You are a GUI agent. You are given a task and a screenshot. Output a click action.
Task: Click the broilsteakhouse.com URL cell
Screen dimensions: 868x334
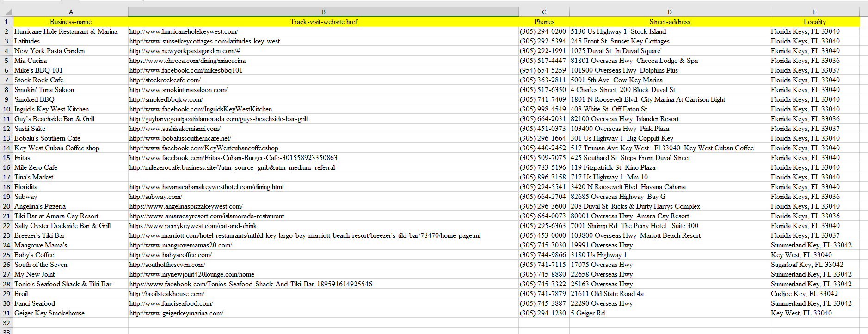coord(323,294)
